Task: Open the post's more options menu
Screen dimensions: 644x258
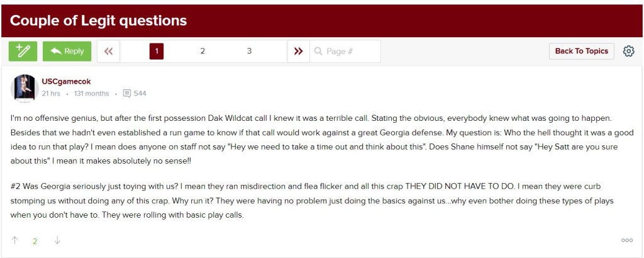Action: coord(626,240)
